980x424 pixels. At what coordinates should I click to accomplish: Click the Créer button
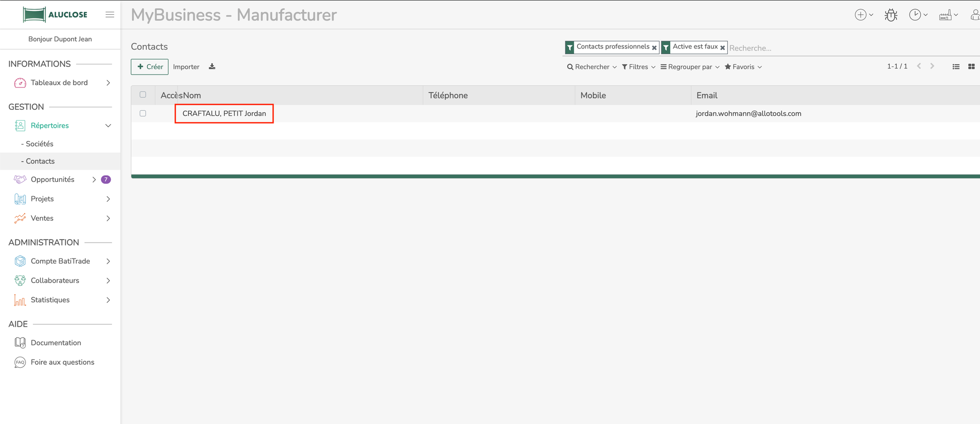pyautogui.click(x=150, y=67)
